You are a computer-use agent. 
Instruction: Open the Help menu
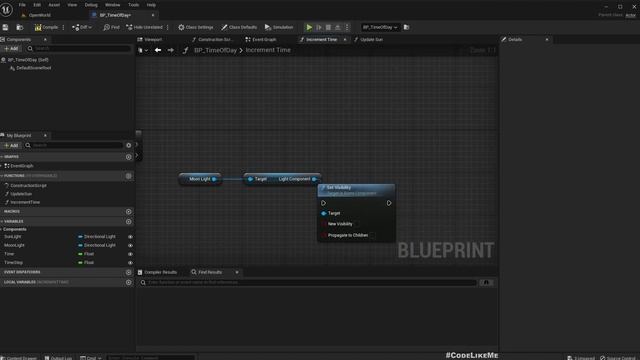click(x=151, y=5)
